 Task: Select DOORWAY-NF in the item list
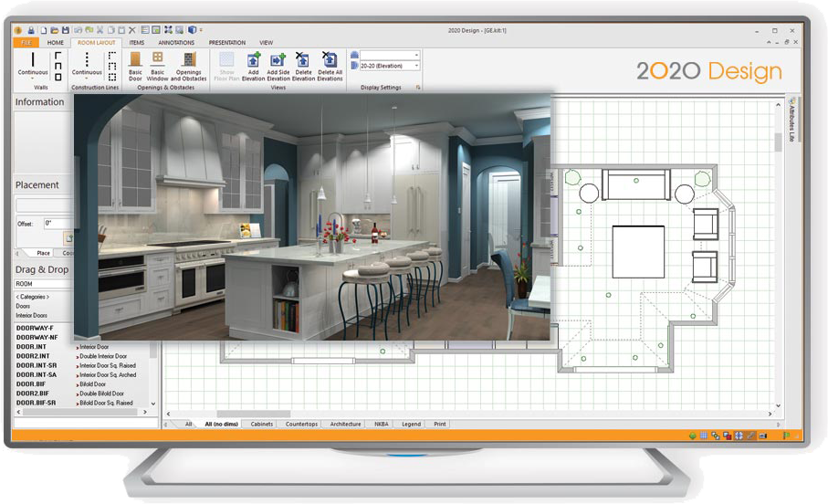37,338
